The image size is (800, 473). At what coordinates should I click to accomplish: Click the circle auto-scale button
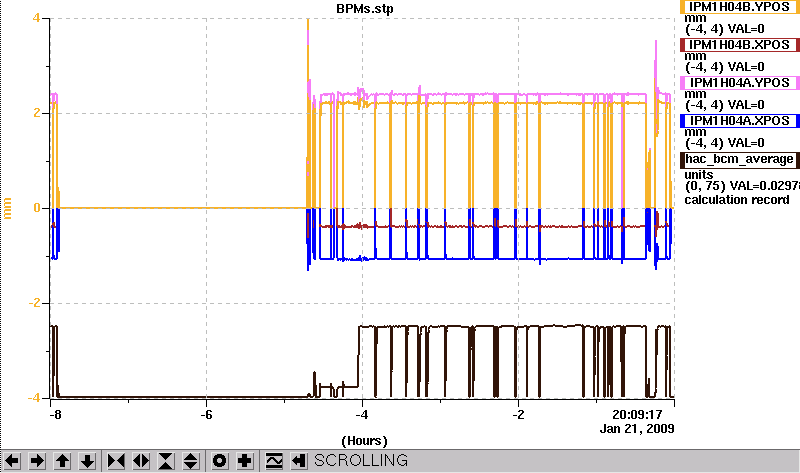[219, 461]
